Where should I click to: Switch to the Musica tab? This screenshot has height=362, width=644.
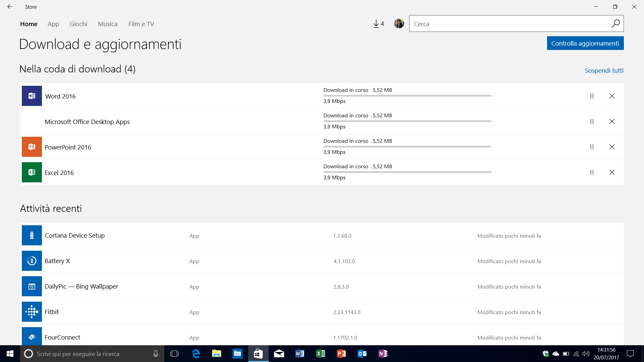click(108, 24)
